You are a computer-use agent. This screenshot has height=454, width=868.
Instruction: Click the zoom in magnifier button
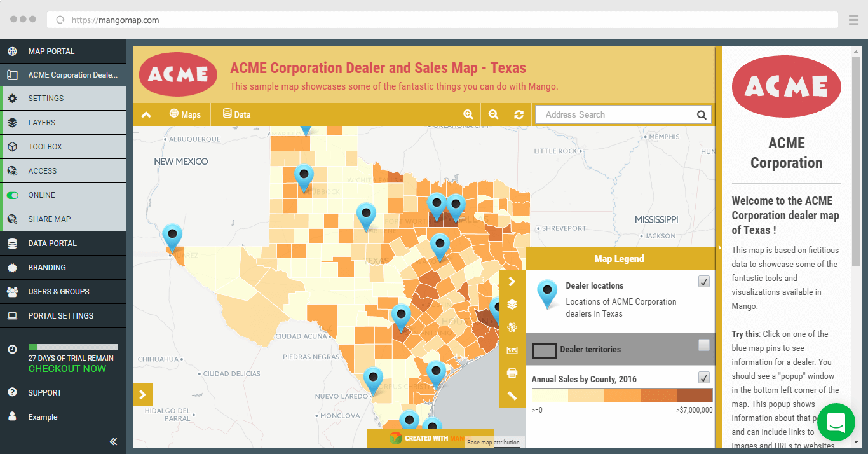click(468, 114)
